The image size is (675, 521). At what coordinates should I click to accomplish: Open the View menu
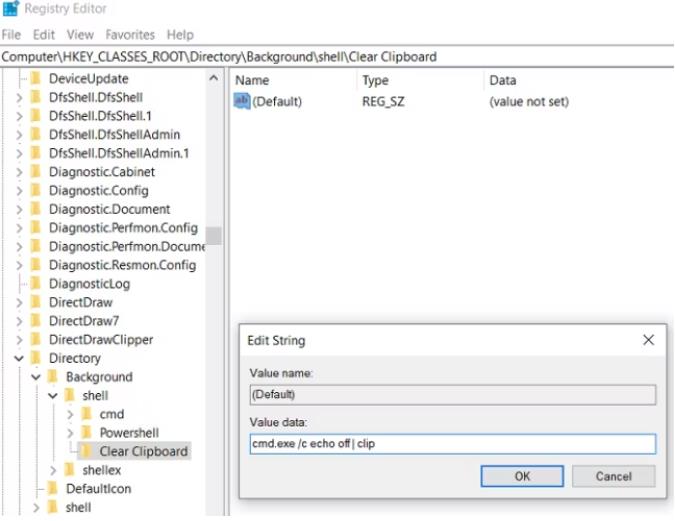coord(80,34)
